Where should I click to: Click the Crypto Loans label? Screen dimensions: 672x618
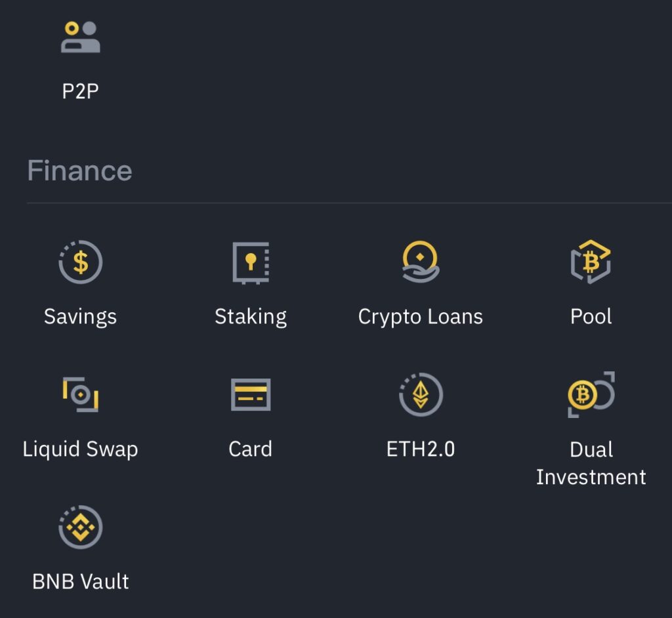tap(421, 317)
